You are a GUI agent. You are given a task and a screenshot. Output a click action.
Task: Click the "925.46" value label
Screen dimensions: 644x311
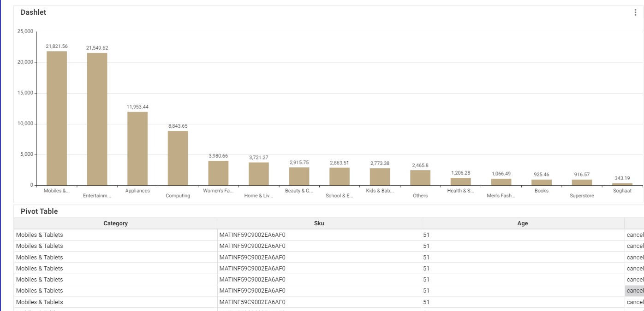coord(542,175)
